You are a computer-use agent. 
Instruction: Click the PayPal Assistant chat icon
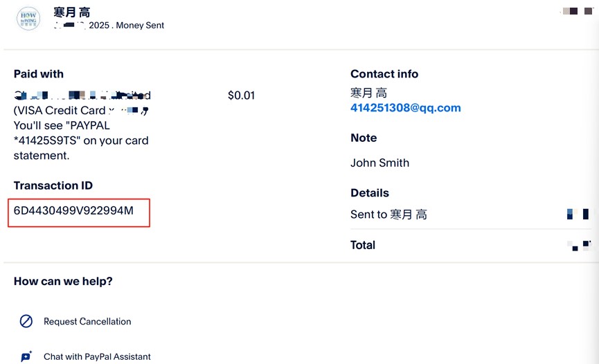tap(26, 357)
